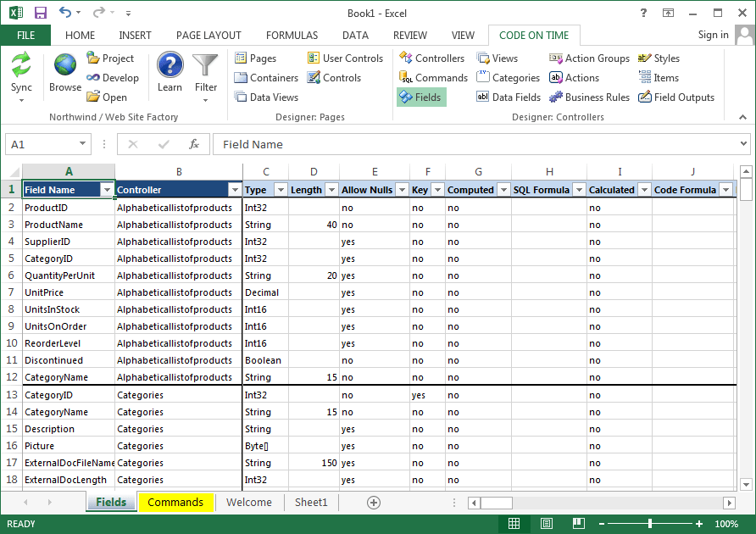756x534 pixels.
Task: Click the New Sheet plus button
Action: (373, 502)
